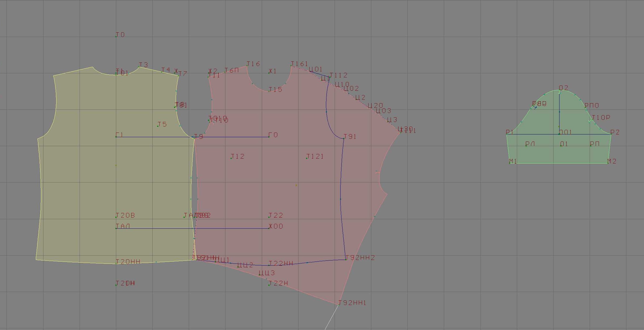Viewport: 644px width, 330px height.
Task: Select point T15 at front neckline bottom
Action: click(269, 91)
